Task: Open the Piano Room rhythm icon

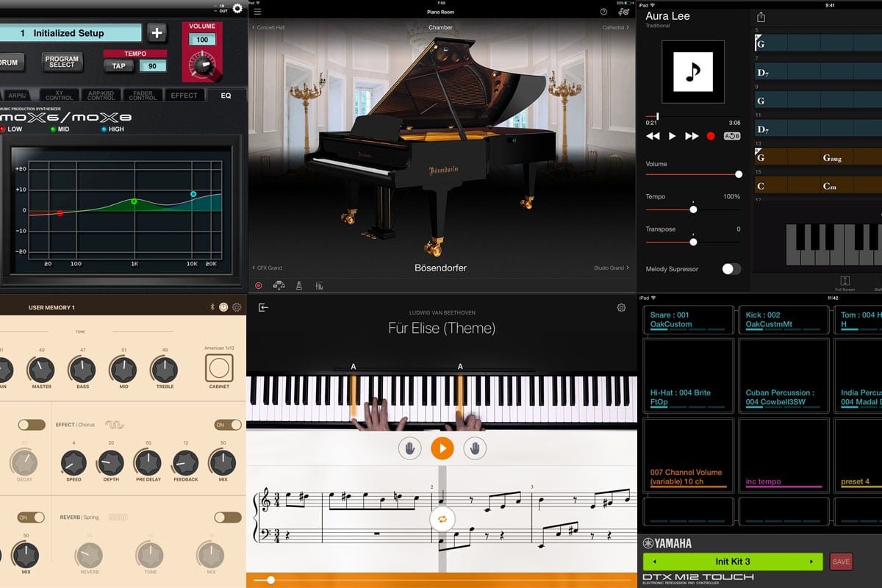Action: (279, 286)
